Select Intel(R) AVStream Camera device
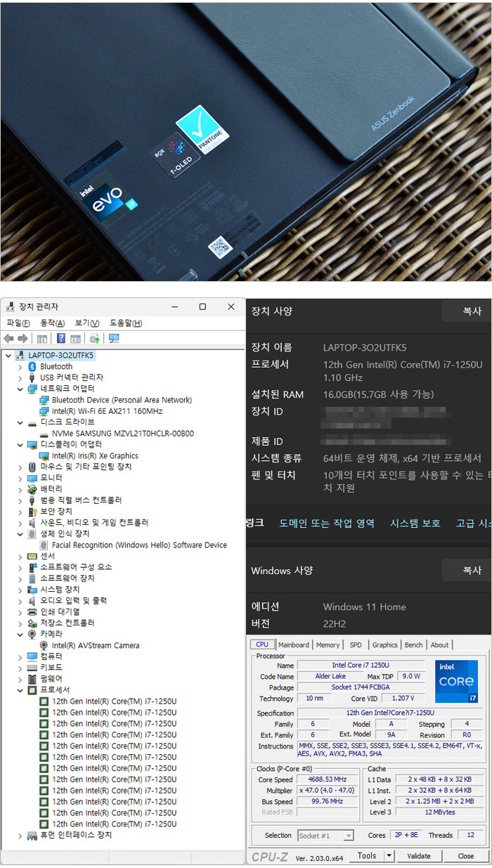This screenshot has width=492, height=868. (96, 645)
